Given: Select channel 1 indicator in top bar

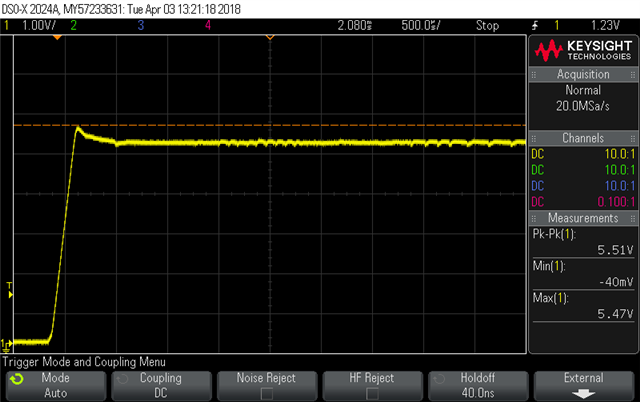Looking at the screenshot, I should (6, 25).
